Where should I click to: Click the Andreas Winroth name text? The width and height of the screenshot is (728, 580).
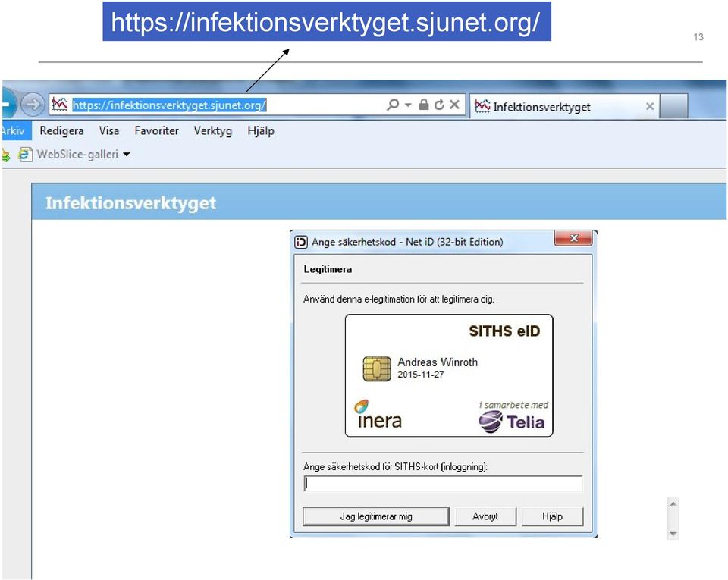coord(438,362)
